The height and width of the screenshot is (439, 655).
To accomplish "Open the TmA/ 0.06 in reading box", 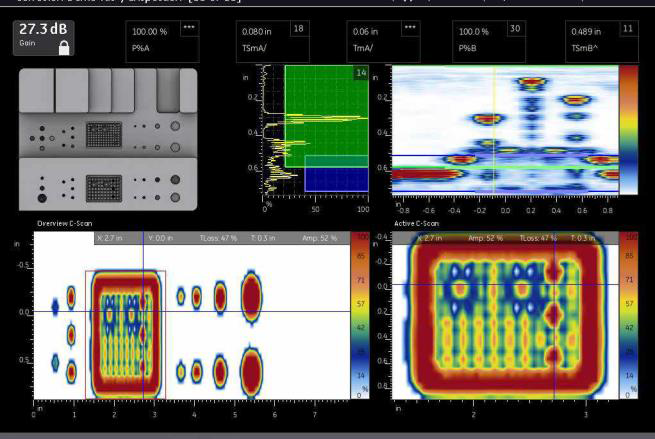I will click(383, 42).
